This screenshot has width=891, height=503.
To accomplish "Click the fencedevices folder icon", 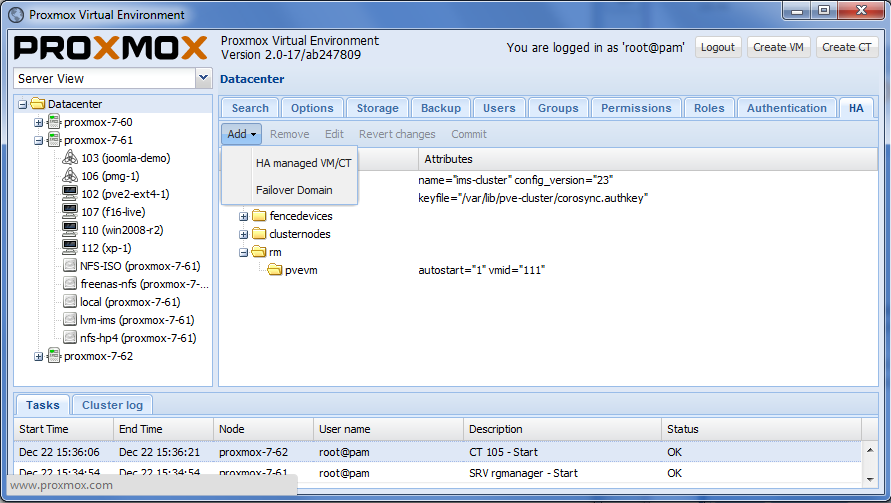I will click(259, 215).
